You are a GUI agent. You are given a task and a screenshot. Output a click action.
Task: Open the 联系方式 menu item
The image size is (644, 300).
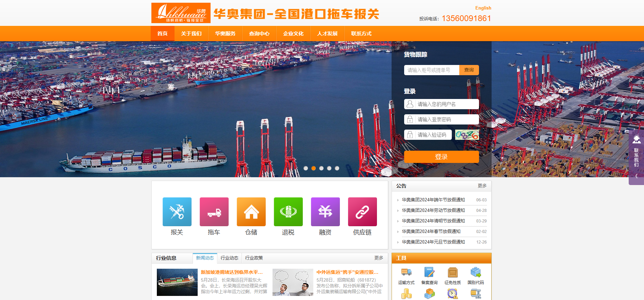point(361,34)
